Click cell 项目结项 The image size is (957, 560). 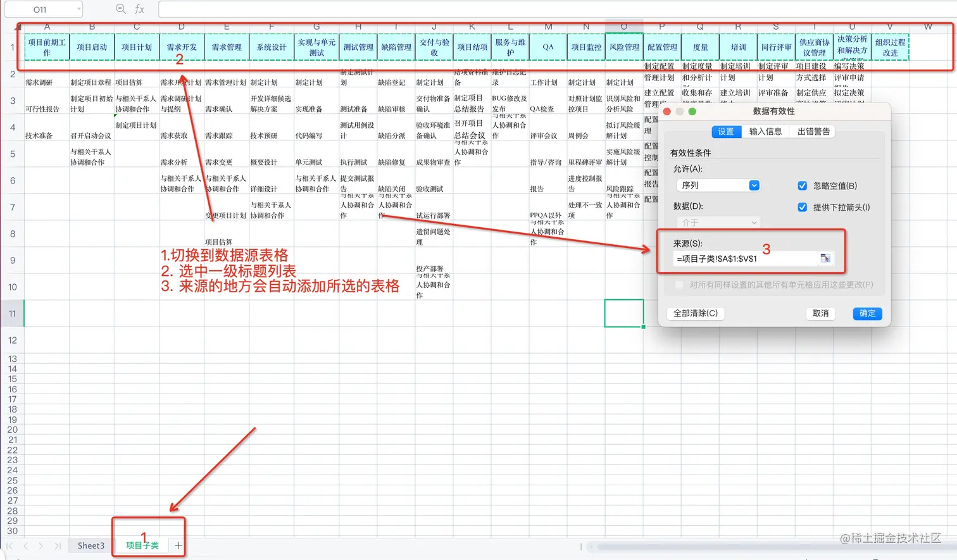point(472,47)
